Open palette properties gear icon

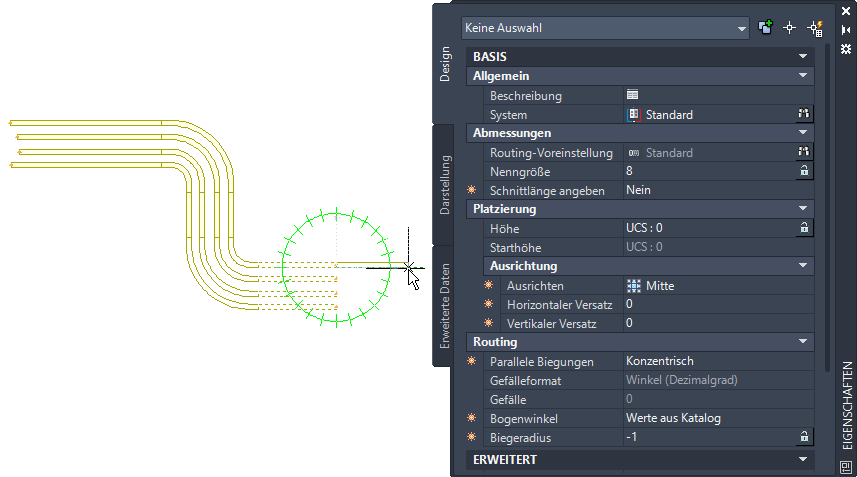point(846,49)
